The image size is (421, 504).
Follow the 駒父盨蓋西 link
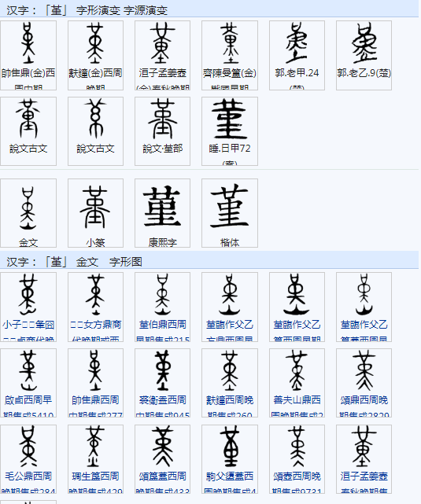(x=230, y=476)
